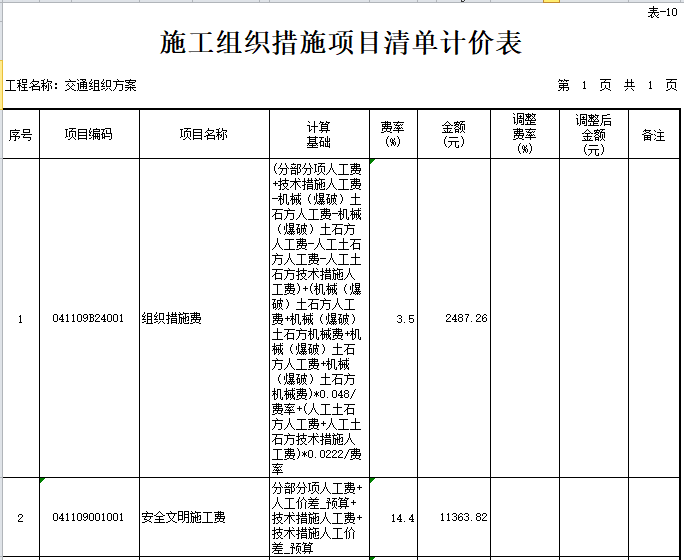Viewport: 684px width, 560px height.
Task: Click the 备注 header cell
Action: (654, 134)
